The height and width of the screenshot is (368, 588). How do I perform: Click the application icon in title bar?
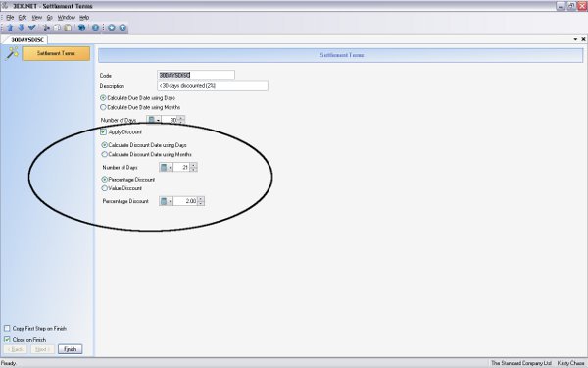(x=5, y=5)
